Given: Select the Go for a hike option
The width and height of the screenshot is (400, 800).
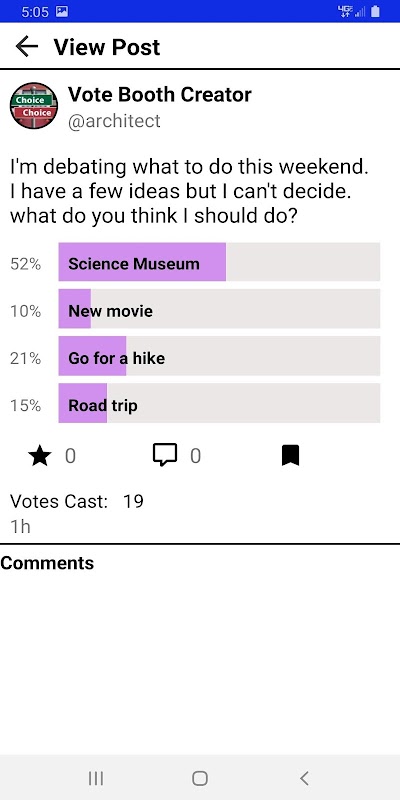Looking at the screenshot, I should tap(219, 356).
